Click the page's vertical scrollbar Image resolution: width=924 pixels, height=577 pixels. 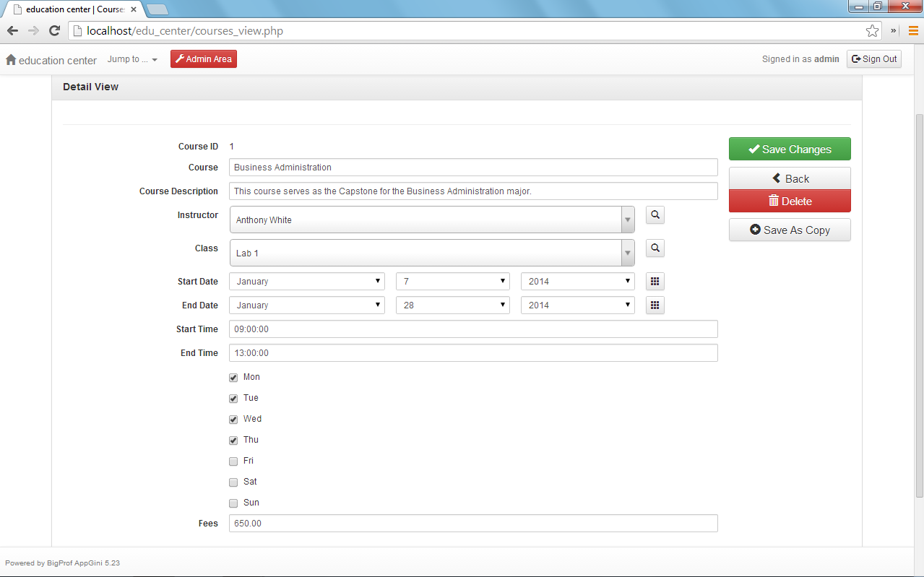point(919,303)
